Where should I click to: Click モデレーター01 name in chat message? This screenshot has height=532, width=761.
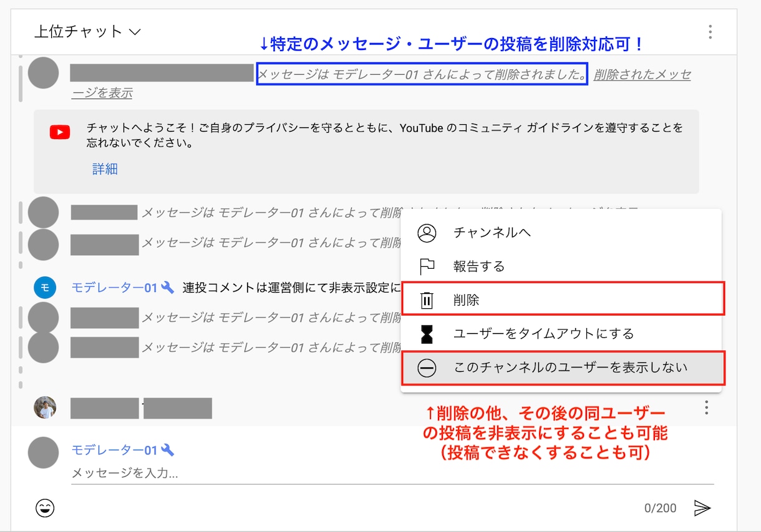click(x=114, y=288)
